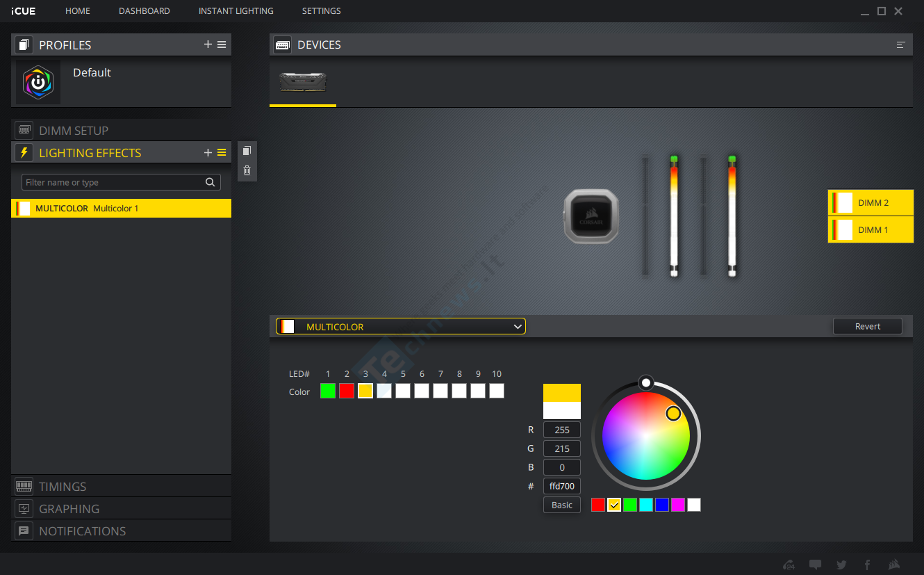Pick the magenta preset swatch

coord(678,505)
